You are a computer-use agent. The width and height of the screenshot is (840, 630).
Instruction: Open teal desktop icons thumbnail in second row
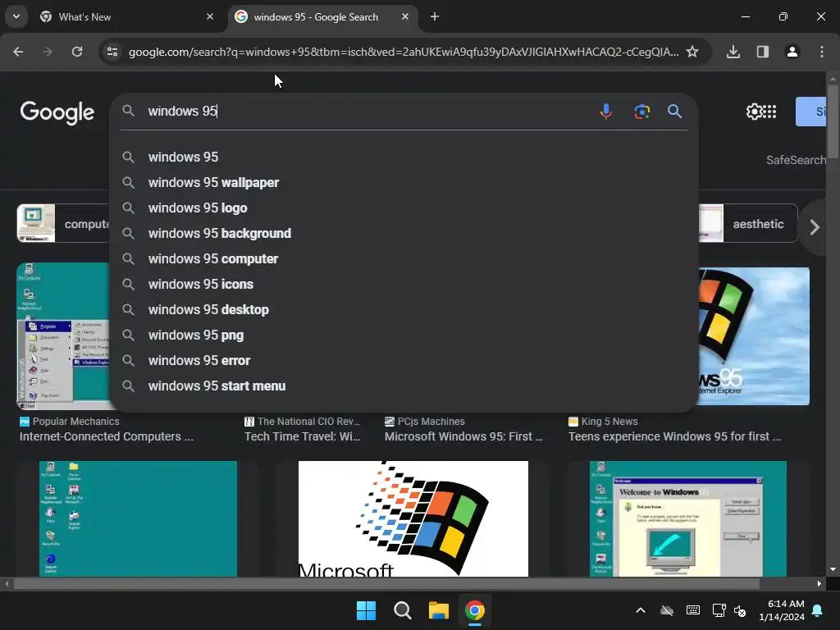(x=138, y=518)
